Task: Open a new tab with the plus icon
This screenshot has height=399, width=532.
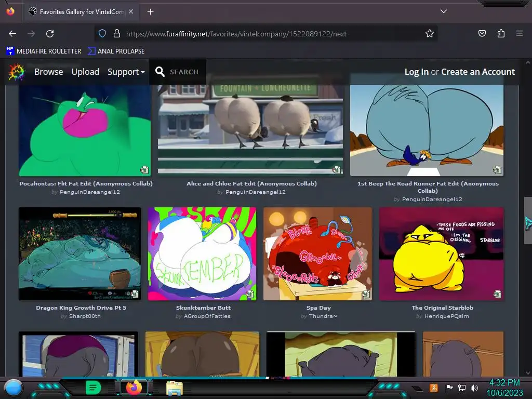Action: pyautogui.click(x=150, y=12)
